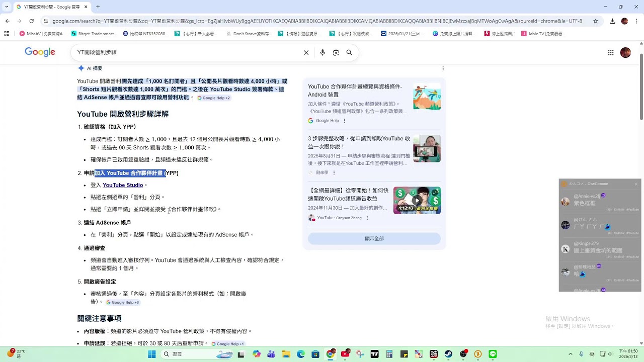Open a new browser tab
The image size is (644, 362).
point(98,7)
